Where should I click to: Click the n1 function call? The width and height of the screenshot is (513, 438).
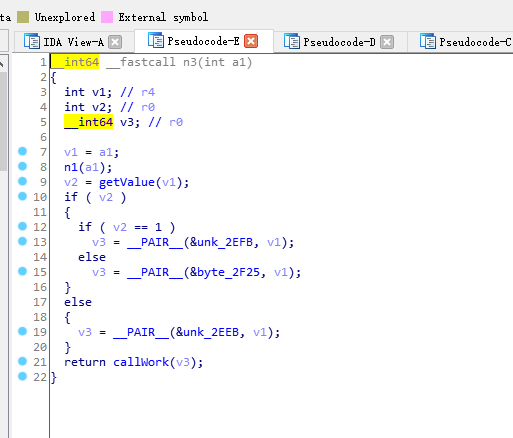(71, 167)
